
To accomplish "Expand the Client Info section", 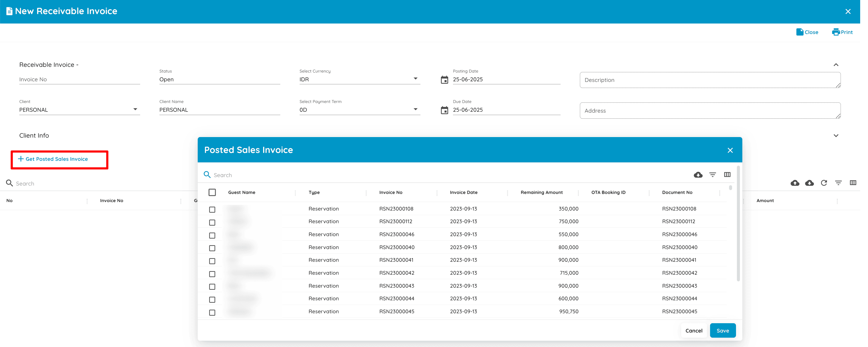I will click(836, 136).
